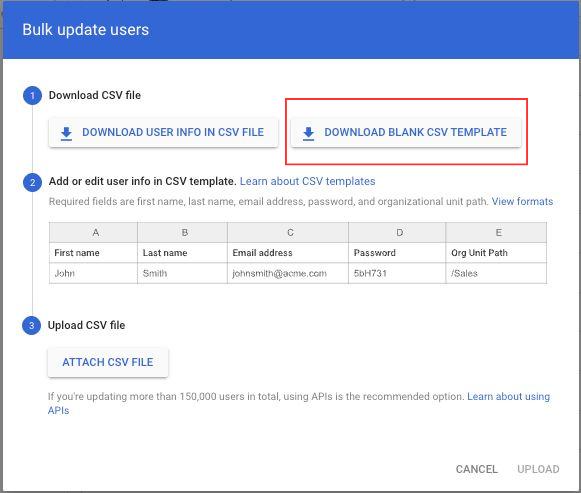Viewport: 581px width, 493px height.
Task: Click 'DOWNLOAD USER INFO IN CSV FILE' label
Action: (173, 132)
